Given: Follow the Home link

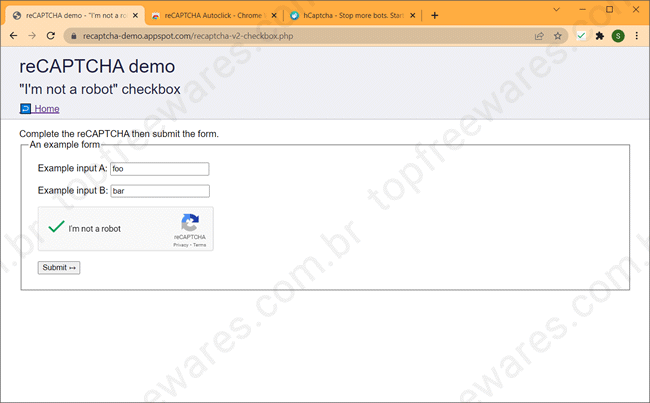Looking at the screenshot, I should (46, 109).
